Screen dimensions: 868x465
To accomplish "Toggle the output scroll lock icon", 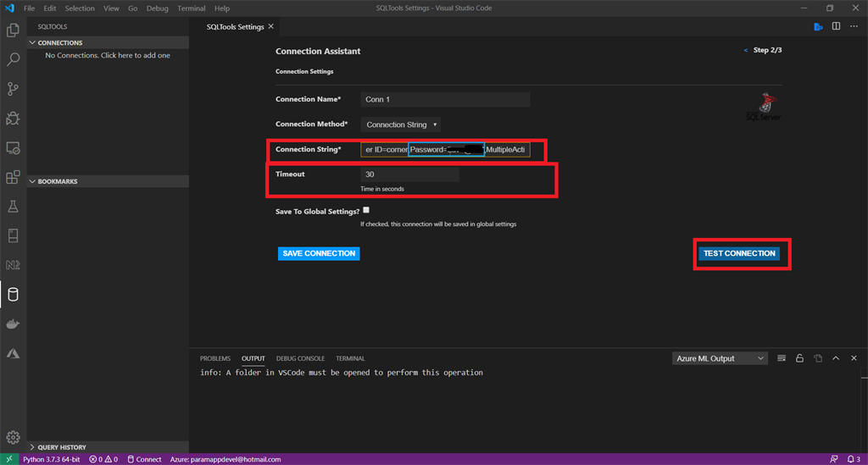I will pos(799,358).
